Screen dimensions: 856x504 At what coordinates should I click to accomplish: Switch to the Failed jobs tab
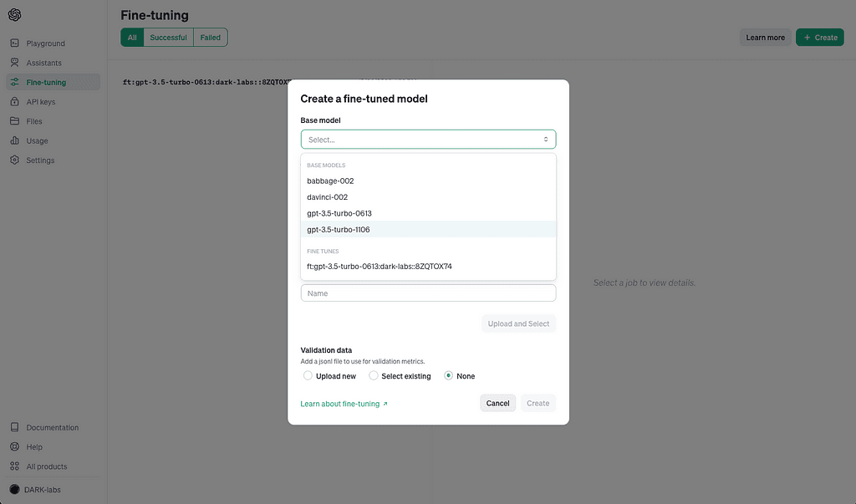pyautogui.click(x=210, y=37)
